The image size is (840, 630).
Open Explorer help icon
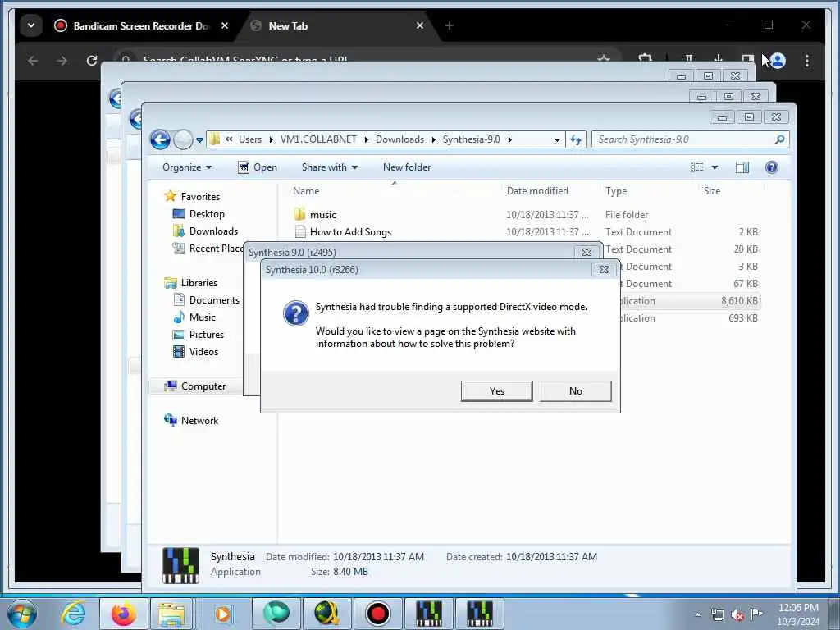771,167
